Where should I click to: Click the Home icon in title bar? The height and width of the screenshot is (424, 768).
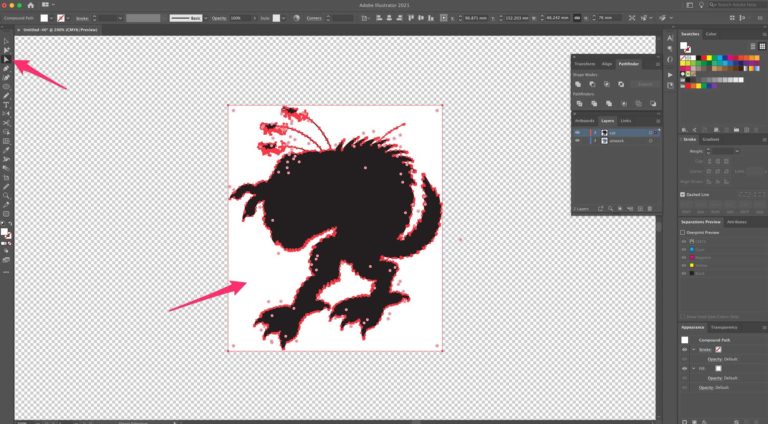point(30,5)
